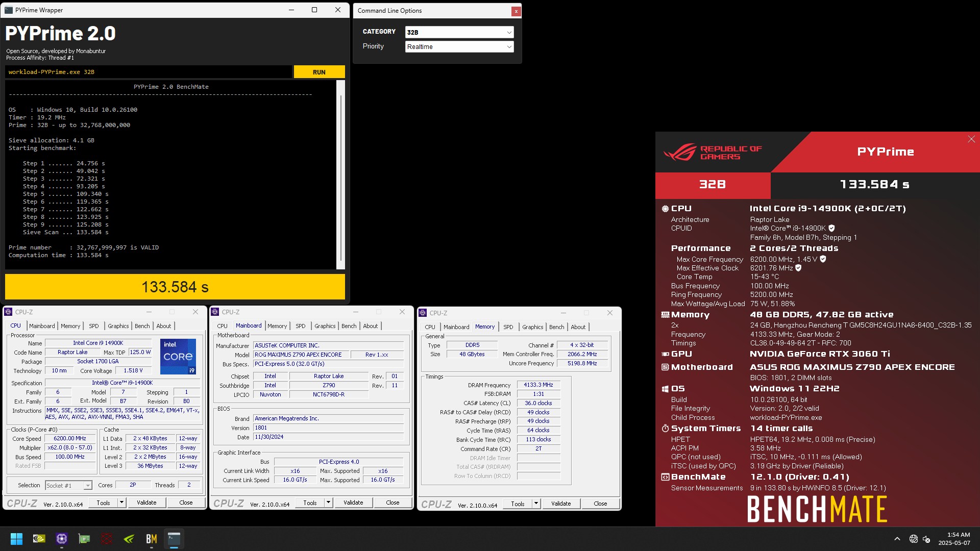The image size is (980, 551).
Task: Click the Core Voltage value 1.518 V
Action: tap(133, 370)
